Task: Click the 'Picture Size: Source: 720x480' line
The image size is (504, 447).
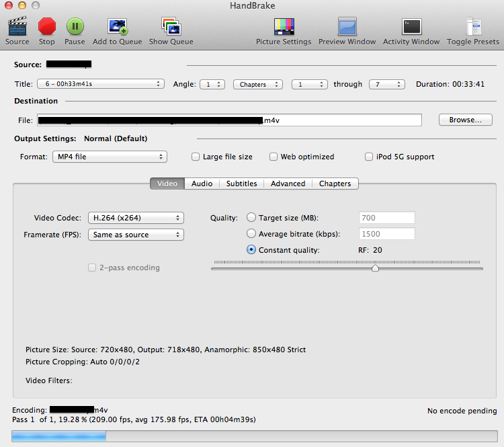Action: [x=165, y=350]
